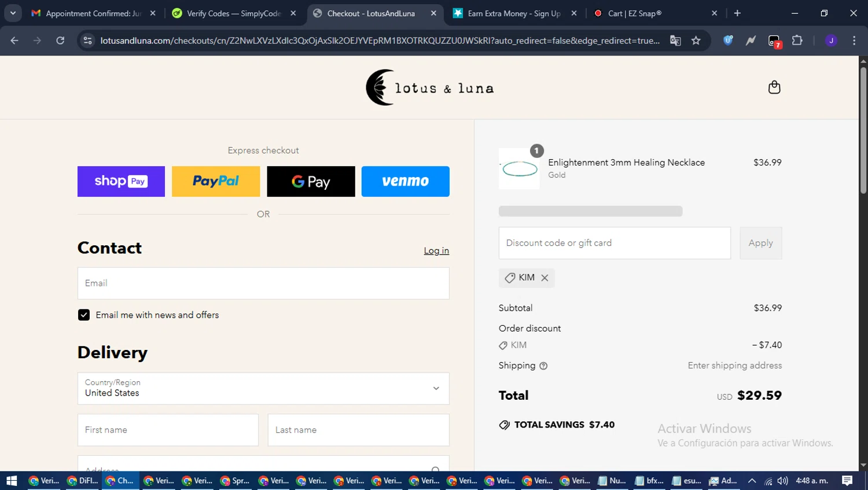Open the tab search dropdown arrow
This screenshot has height=490, width=868.
[13, 13]
